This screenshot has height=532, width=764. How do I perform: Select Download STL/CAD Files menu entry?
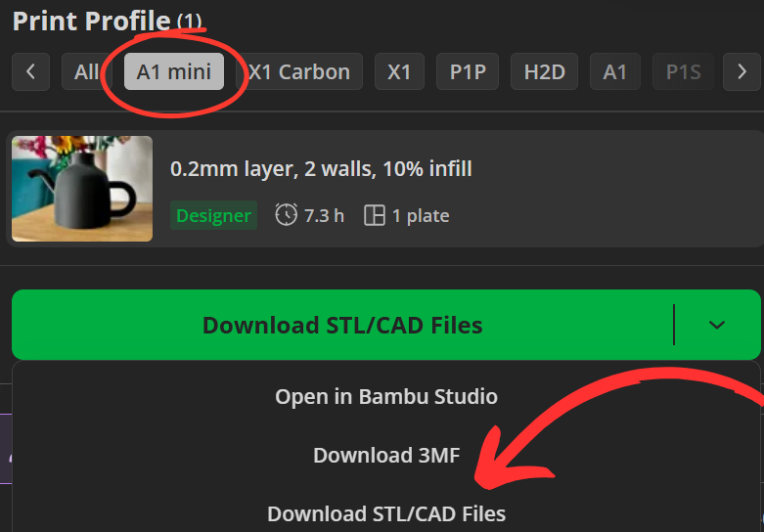[386, 513]
